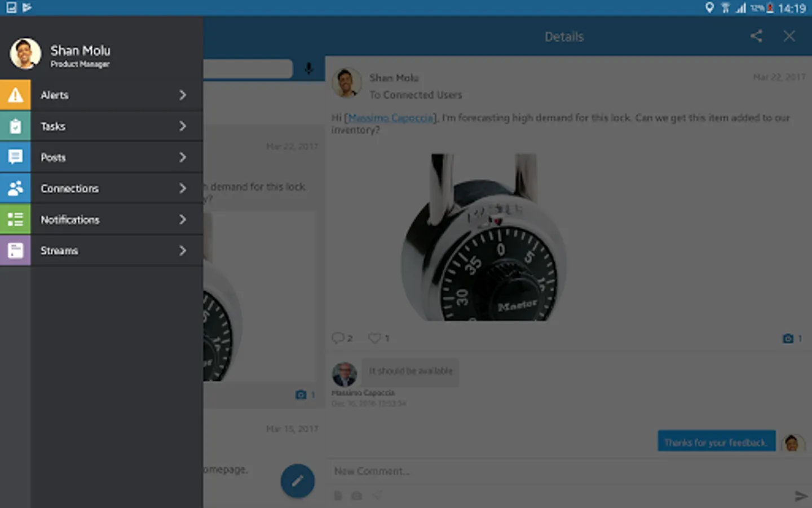Open the left notification icon in status bar
This screenshot has height=508, width=812.
click(x=11, y=7)
